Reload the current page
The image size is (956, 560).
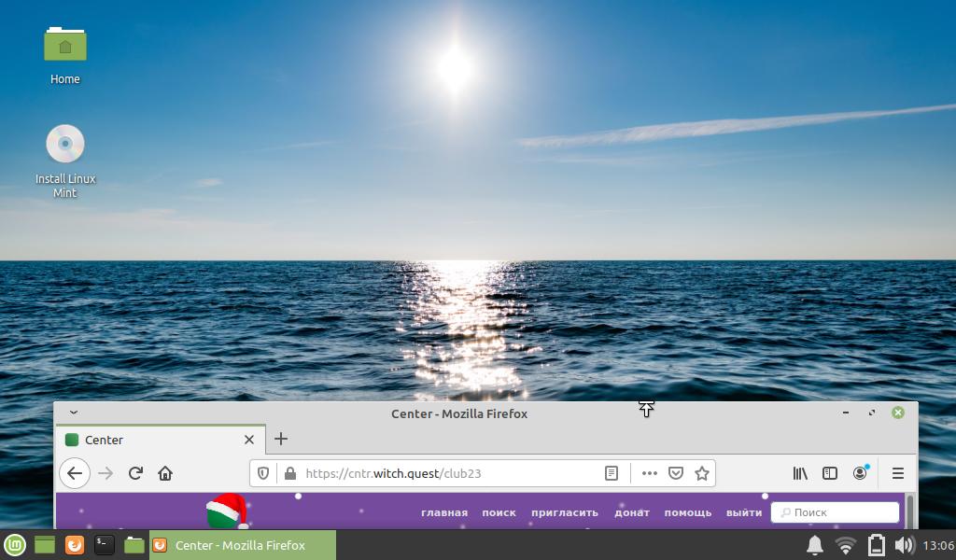point(135,473)
